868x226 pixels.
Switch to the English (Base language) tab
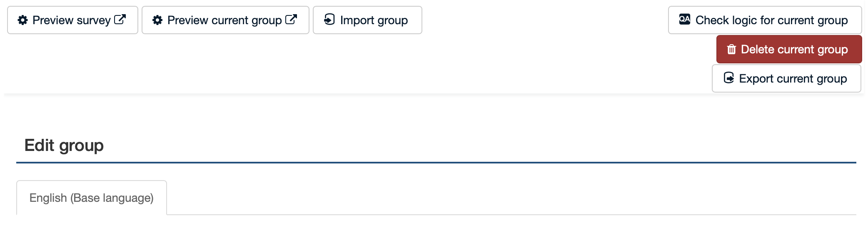pyautogui.click(x=92, y=198)
